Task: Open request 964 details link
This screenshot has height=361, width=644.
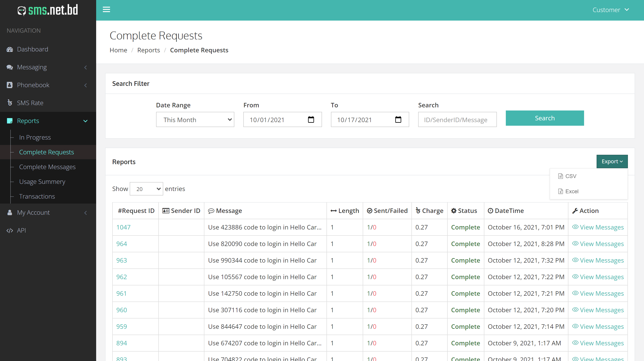Action: click(x=122, y=244)
